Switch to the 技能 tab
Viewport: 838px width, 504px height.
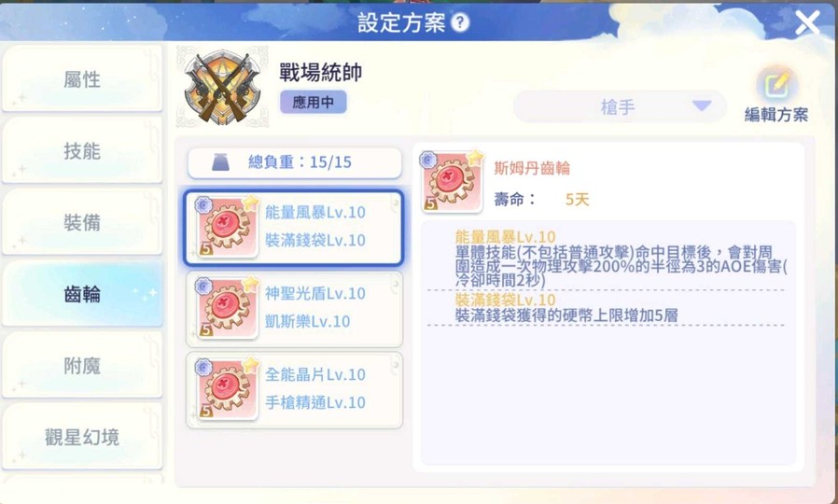(x=82, y=150)
